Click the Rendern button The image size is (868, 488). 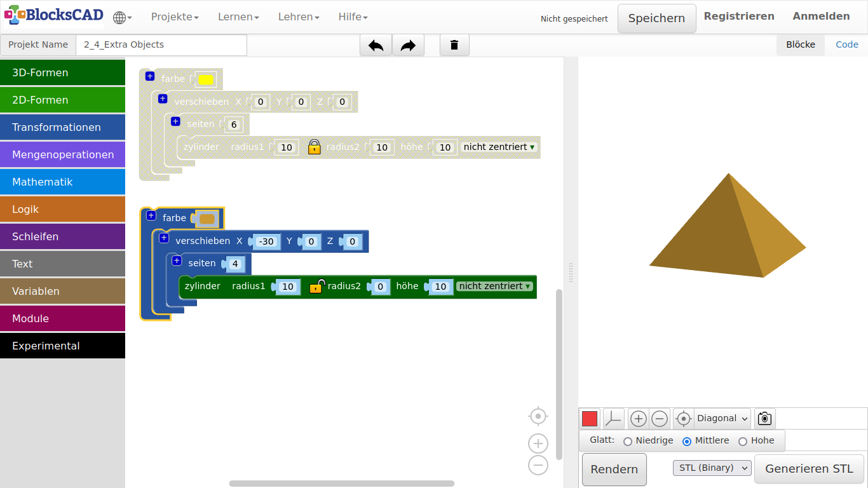coord(614,470)
